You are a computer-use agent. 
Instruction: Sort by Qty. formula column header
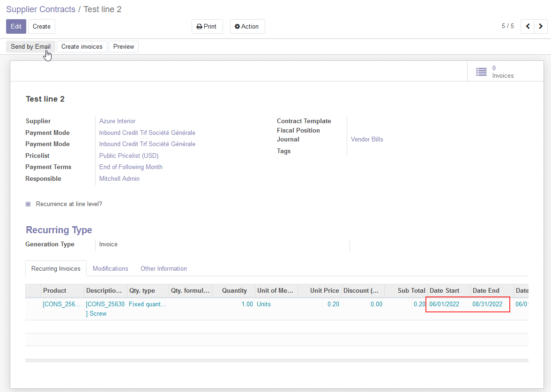coord(190,290)
